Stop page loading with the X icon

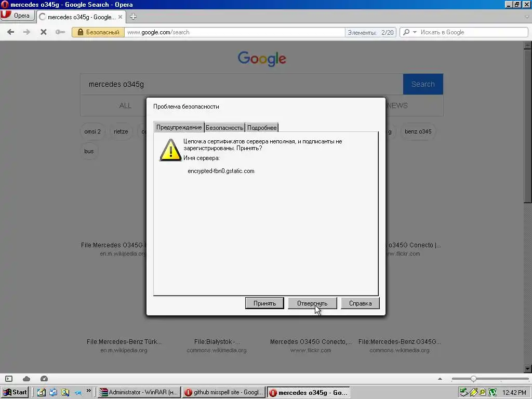(44, 32)
